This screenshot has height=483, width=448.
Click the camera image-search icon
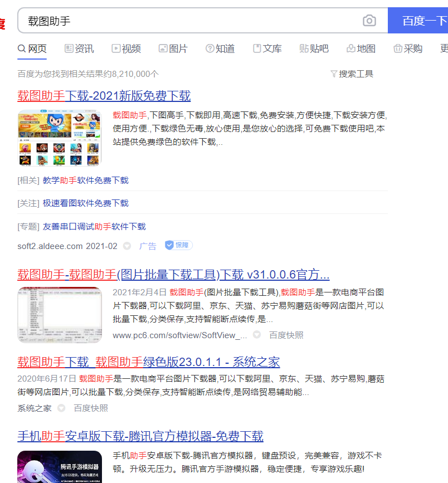click(369, 21)
